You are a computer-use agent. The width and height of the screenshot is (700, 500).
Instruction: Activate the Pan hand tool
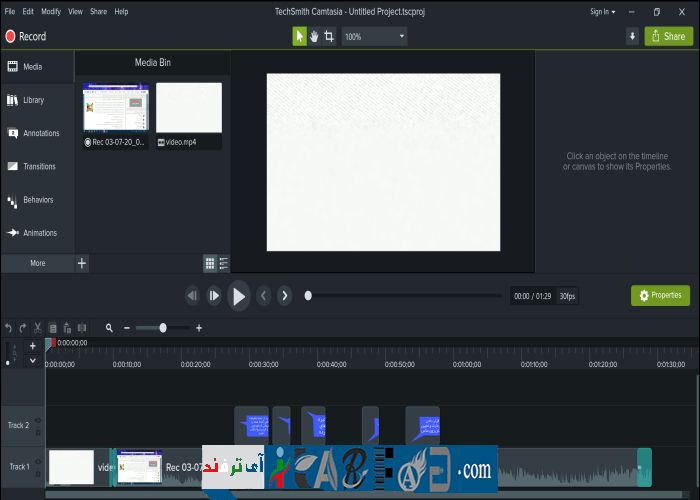314,36
